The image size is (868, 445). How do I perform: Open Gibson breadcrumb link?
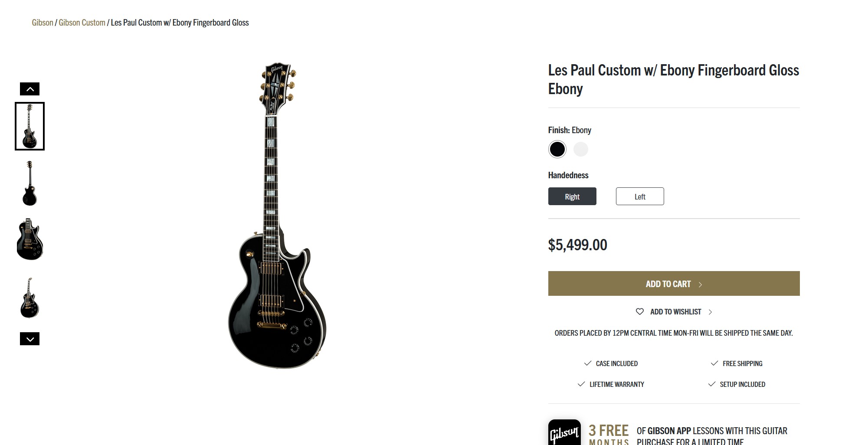pyautogui.click(x=43, y=23)
